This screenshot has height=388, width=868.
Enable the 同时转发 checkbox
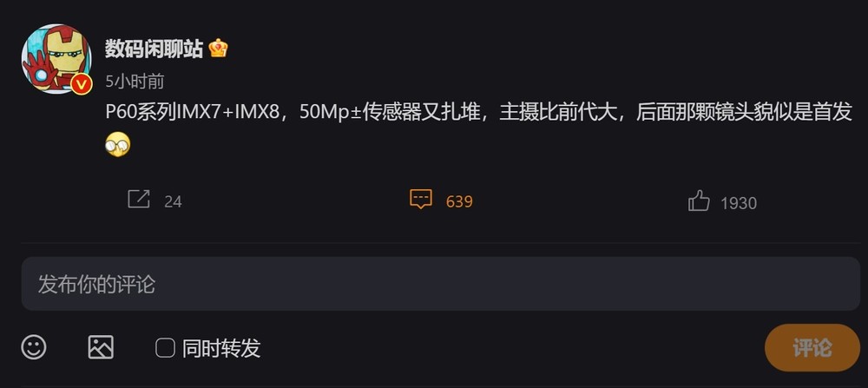pos(165,348)
